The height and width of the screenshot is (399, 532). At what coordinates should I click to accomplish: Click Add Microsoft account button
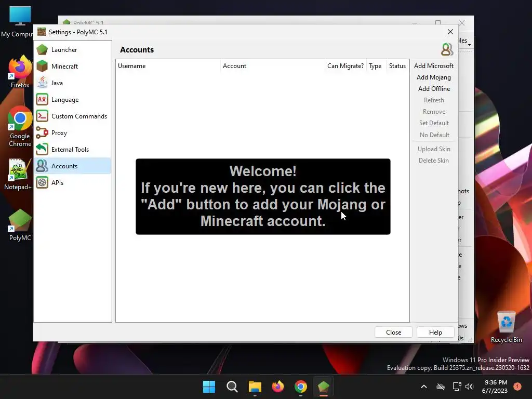click(x=434, y=66)
